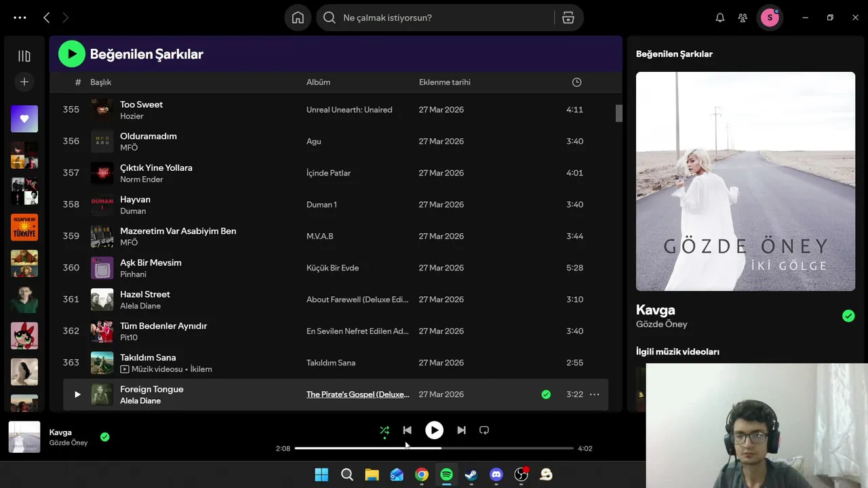
Task: Open album Agu
Action: point(314,142)
